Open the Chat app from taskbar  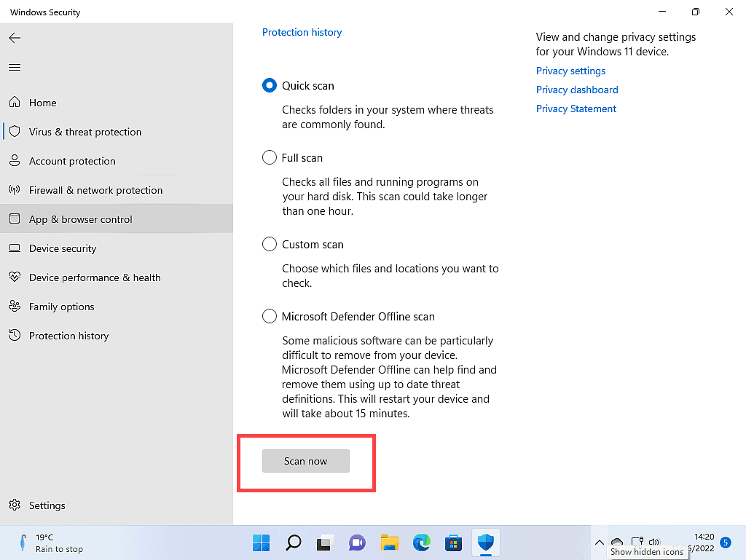356,543
